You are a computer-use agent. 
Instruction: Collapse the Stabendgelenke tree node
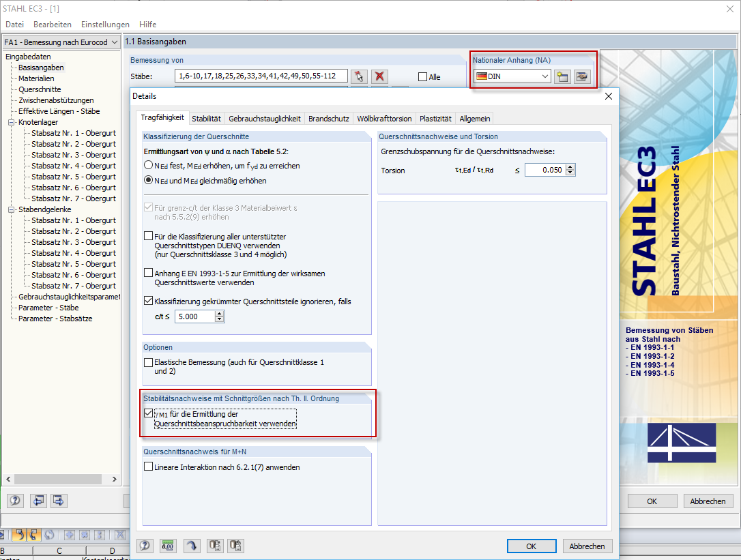click(12, 209)
